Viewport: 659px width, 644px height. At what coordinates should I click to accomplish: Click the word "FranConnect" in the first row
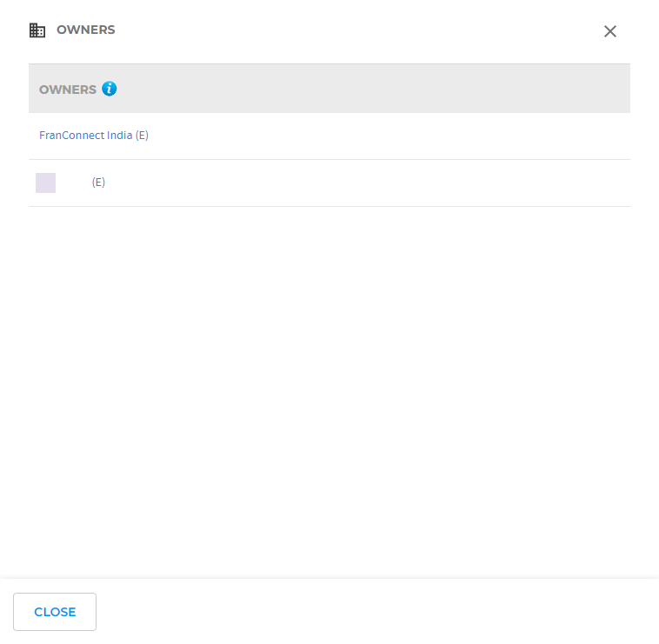[71, 136]
